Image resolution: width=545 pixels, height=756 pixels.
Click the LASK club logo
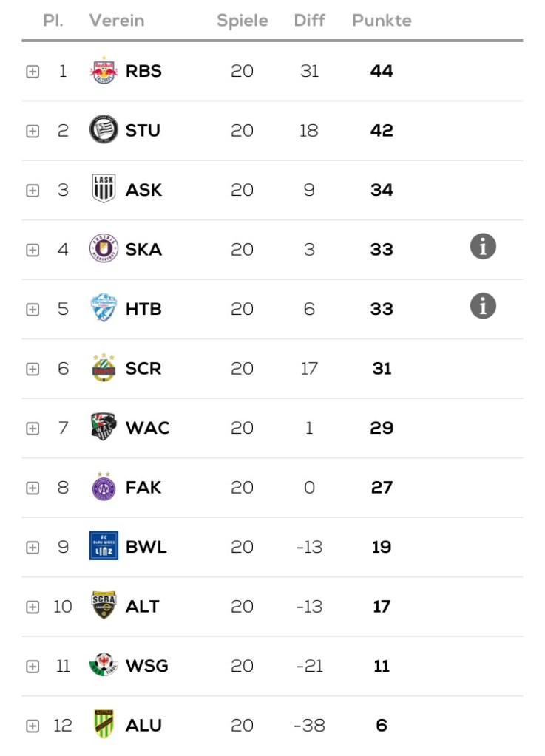tap(104, 189)
